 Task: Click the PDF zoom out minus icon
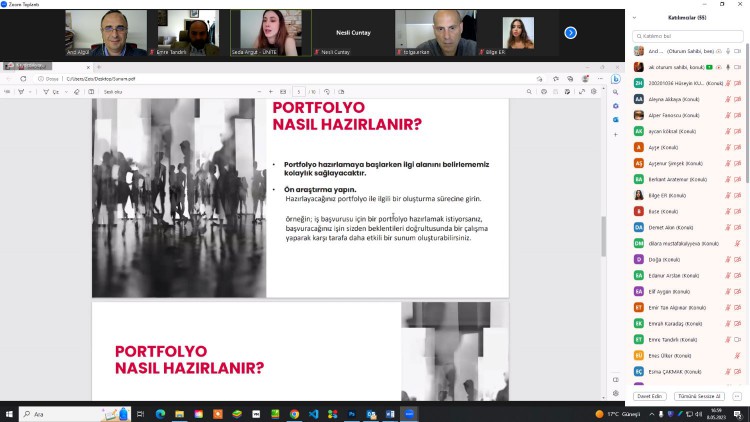259,92
